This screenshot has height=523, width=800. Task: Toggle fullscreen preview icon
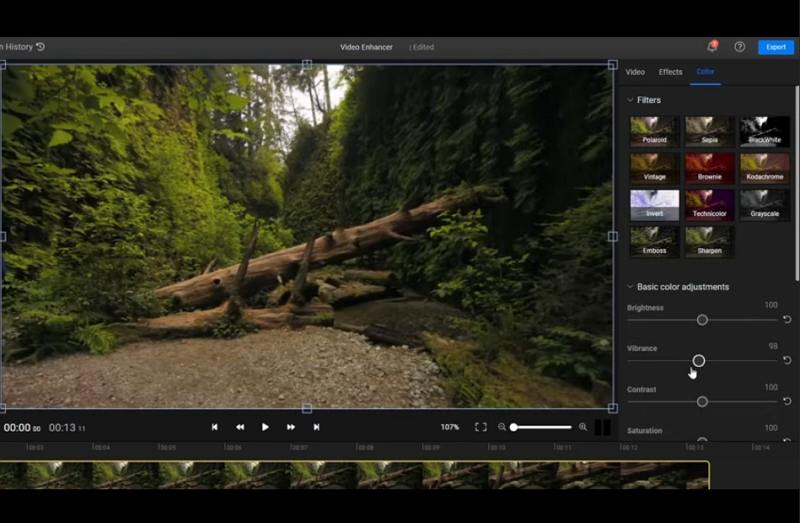480,427
